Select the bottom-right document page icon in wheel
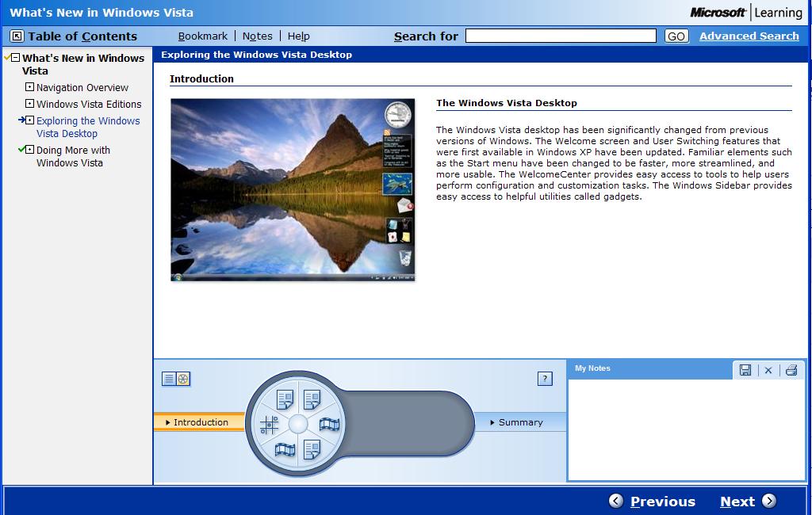 point(312,449)
